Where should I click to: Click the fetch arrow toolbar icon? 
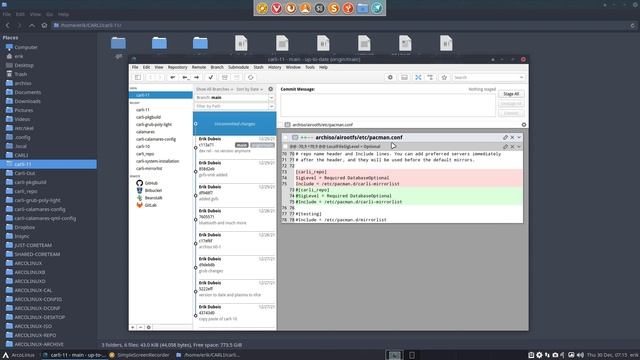coord(173,77)
